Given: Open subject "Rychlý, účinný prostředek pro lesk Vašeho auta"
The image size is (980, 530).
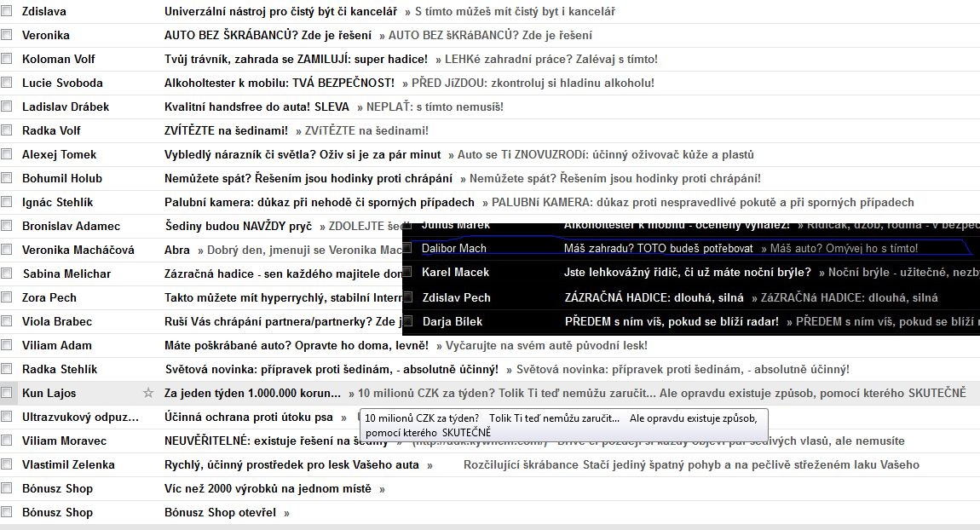Looking at the screenshot, I should 292,464.
